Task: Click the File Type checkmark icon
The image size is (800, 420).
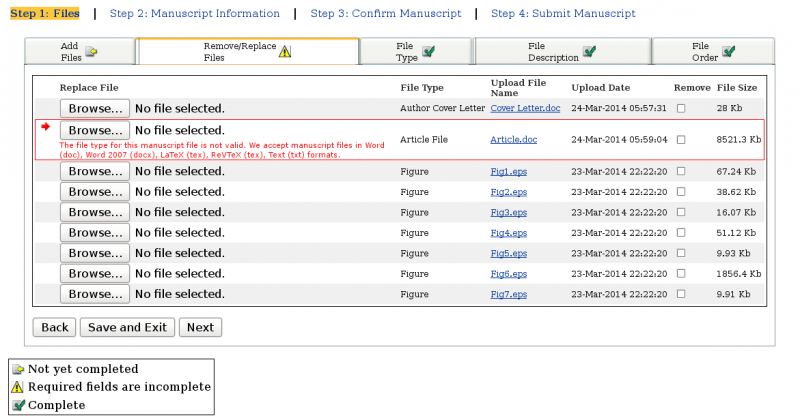Action: click(x=428, y=52)
